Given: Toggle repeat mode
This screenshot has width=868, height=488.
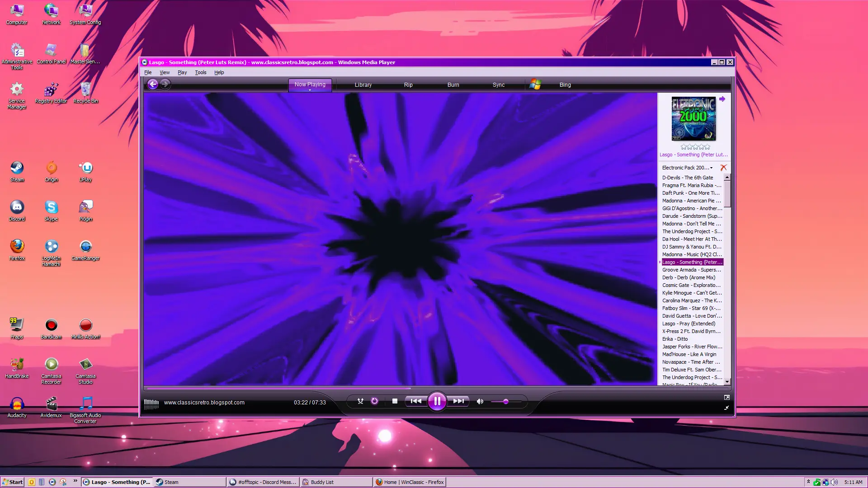Looking at the screenshot, I should 374,401.
